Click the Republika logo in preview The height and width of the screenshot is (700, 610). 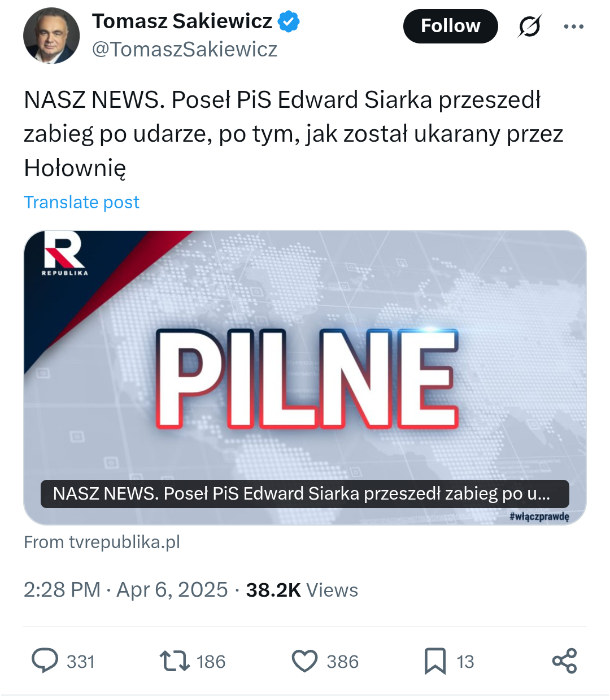[x=64, y=254]
